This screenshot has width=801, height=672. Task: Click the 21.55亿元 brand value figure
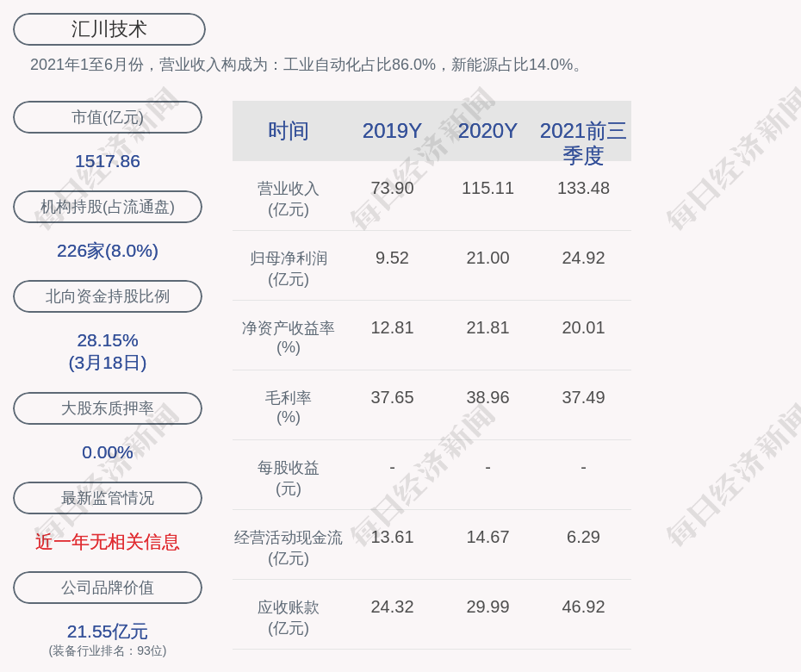pyautogui.click(x=108, y=632)
